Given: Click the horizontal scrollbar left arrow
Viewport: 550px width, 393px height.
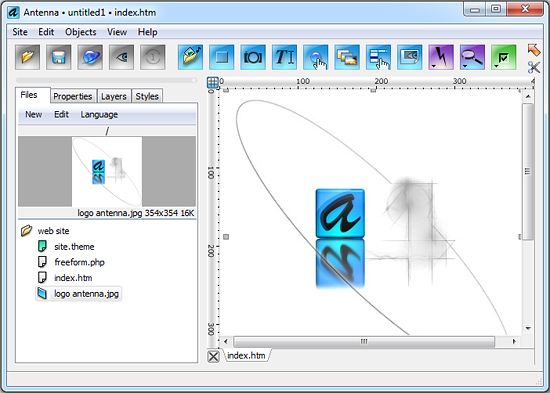Looking at the screenshot, I should (226, 341).
